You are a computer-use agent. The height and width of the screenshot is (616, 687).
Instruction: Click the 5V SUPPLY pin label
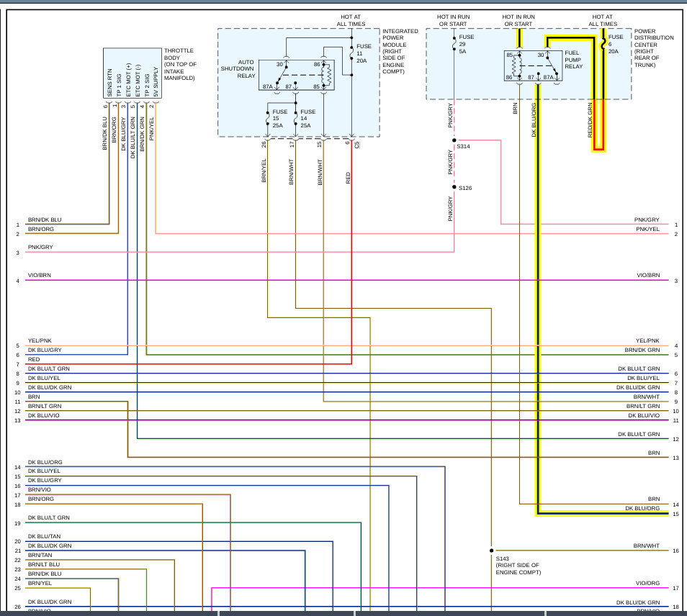click(x=156, y=82)
